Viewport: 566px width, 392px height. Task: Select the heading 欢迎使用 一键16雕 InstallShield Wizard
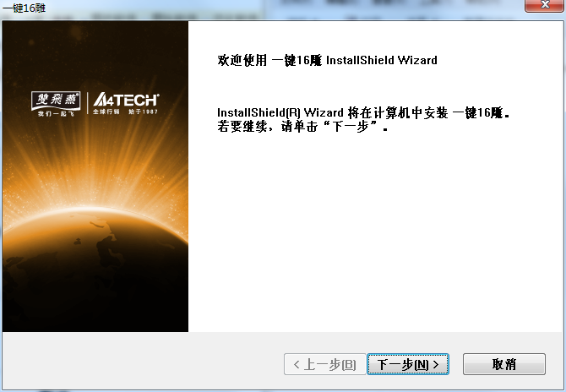(327, 60)
